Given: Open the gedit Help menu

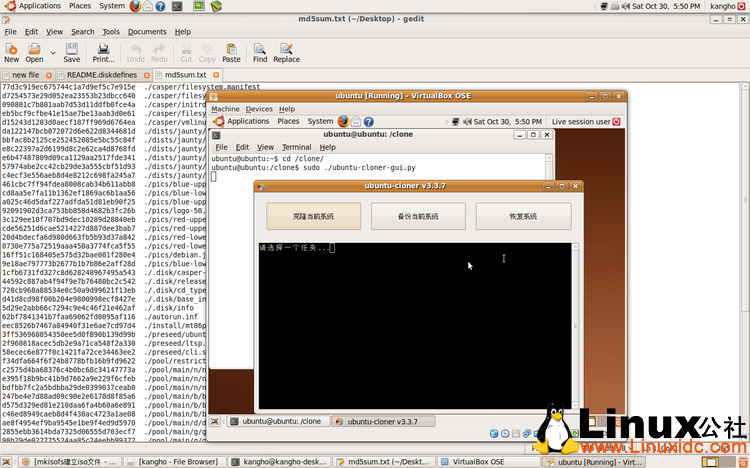Looking at the screenshot, I should coord(183,32).
